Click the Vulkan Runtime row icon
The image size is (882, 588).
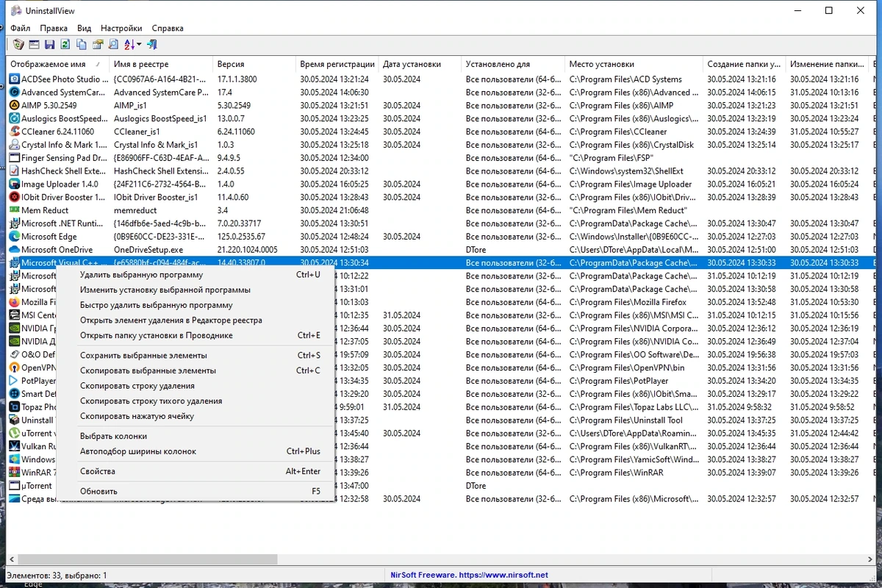point(14,446)
